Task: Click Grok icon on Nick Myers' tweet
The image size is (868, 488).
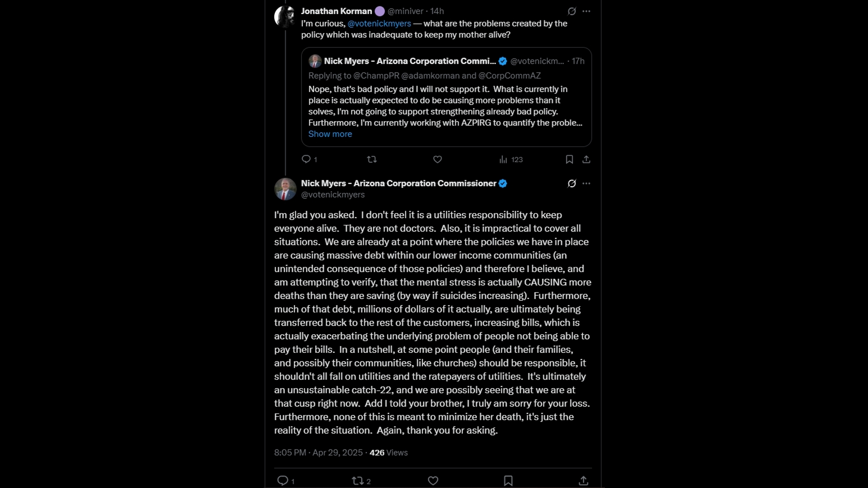Action: pyautogui.click(x=572, y=183)
